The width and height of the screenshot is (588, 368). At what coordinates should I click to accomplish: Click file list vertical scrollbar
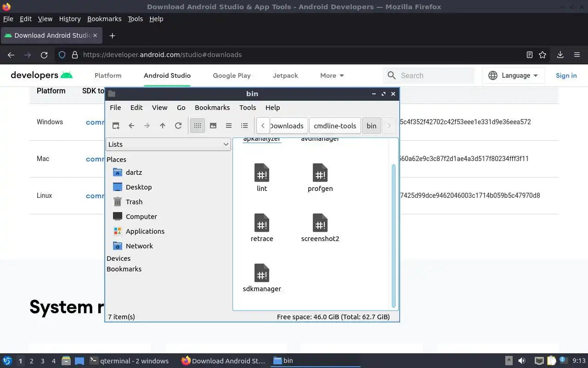(393, 236)
